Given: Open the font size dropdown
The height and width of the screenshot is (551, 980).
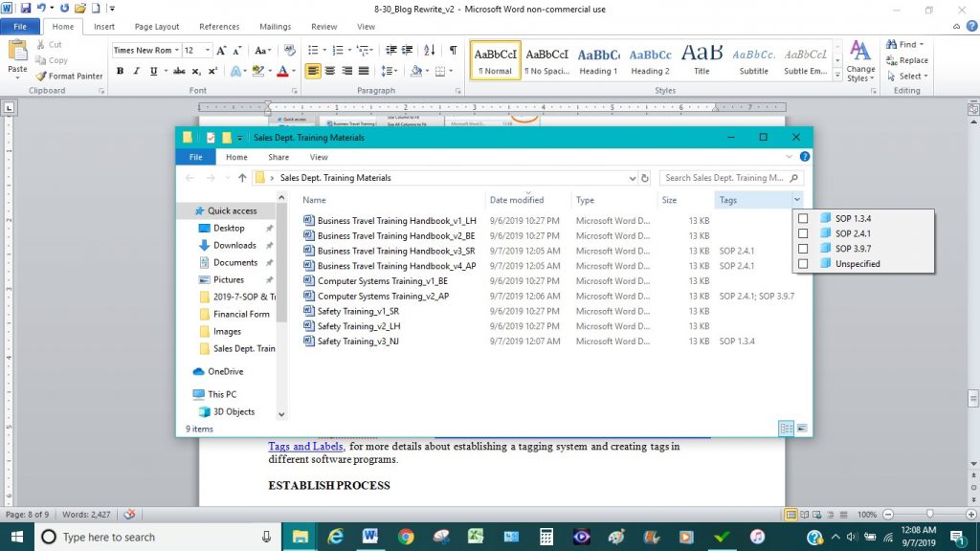Looking at the screenshot, I should (x=207, y=50).
